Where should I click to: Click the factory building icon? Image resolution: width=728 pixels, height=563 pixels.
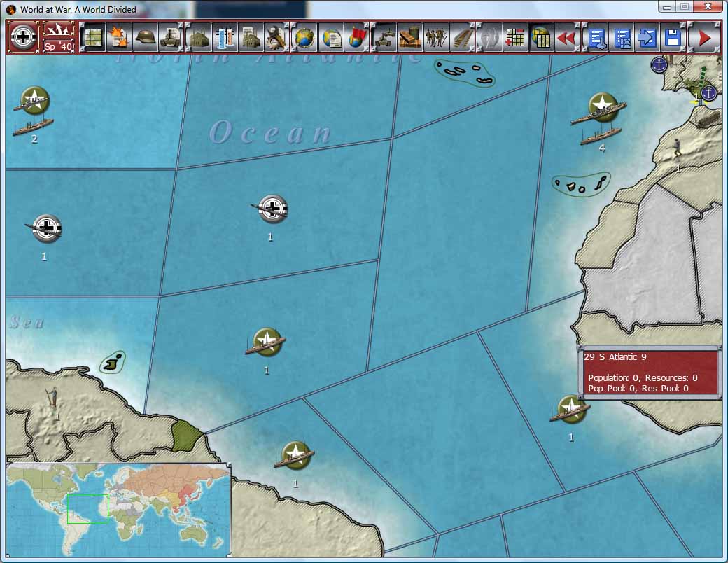(199, 38)
